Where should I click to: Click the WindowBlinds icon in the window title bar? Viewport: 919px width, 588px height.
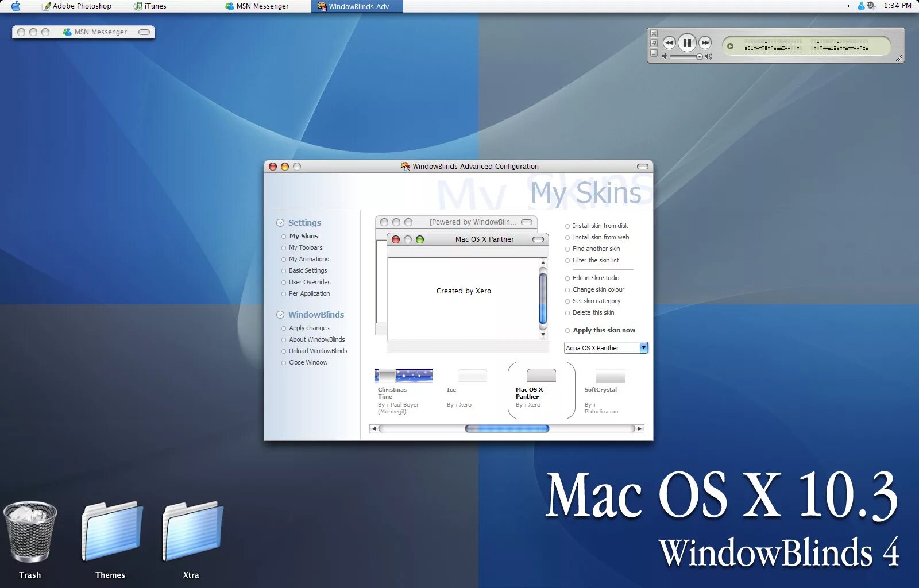click(406, 167)
